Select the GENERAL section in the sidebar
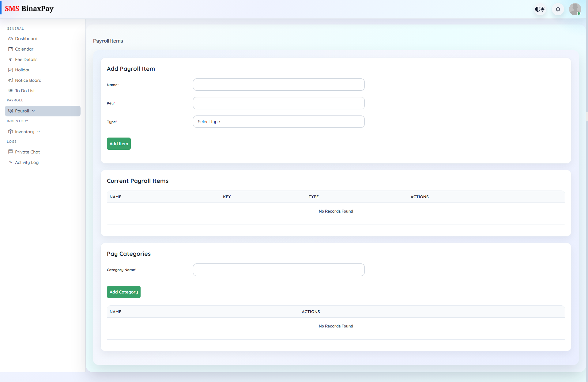This screenshot has height=382, width=588. 15,28
